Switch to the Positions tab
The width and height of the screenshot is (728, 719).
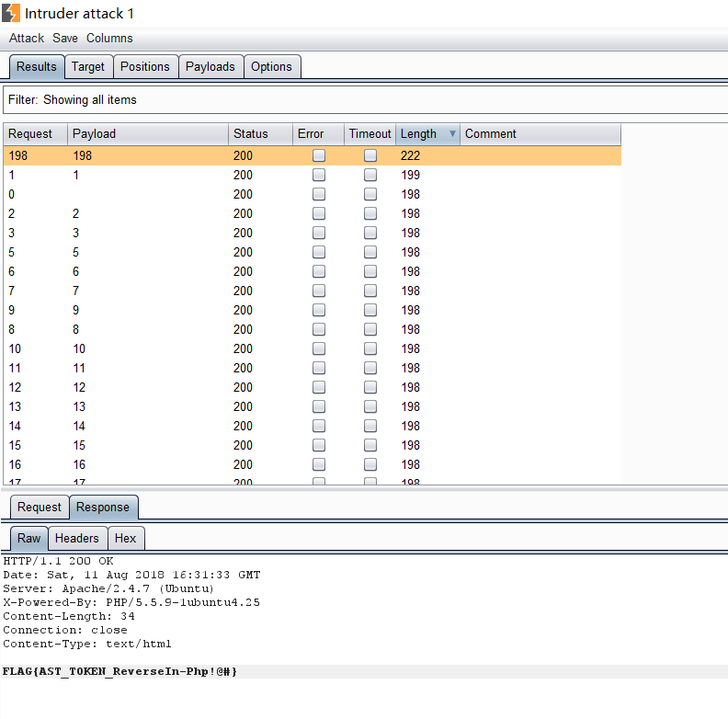point(145,67)
